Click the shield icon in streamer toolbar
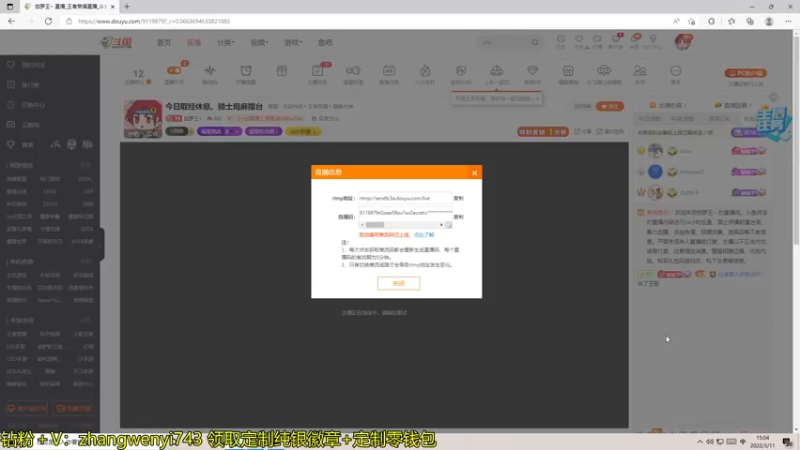Image resolution: width=800 pixels, height=450 pixels. click(x=461, y=70)
